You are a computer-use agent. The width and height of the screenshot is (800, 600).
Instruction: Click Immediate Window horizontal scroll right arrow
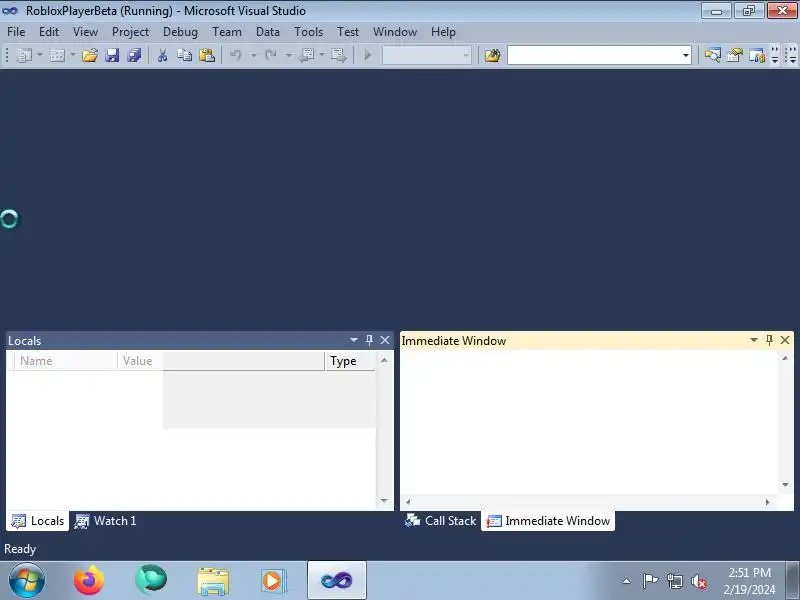point(767,502)
